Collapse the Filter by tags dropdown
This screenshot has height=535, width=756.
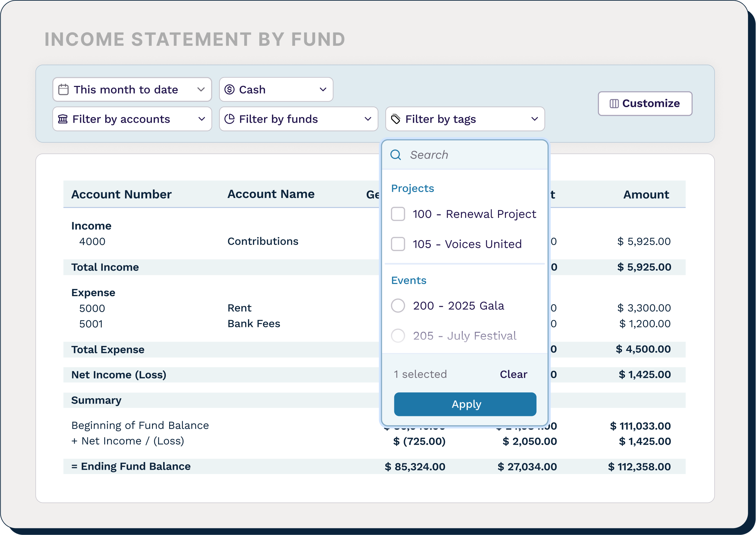465,119
